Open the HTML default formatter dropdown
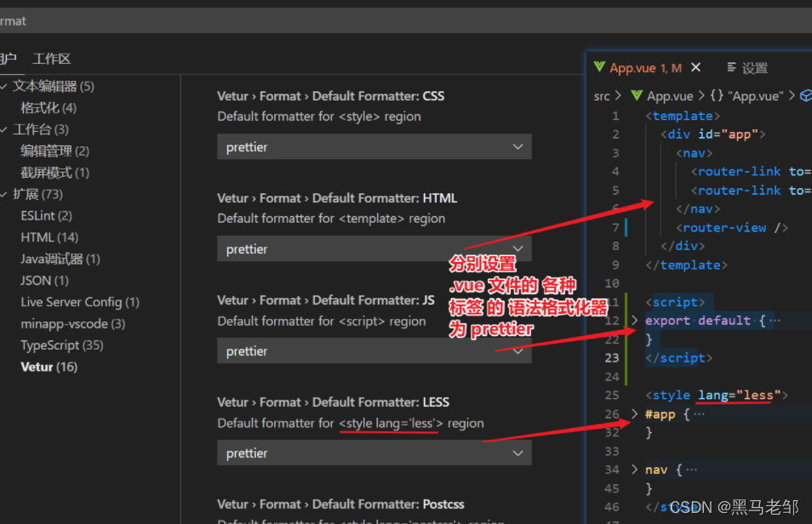 point(374,248)
